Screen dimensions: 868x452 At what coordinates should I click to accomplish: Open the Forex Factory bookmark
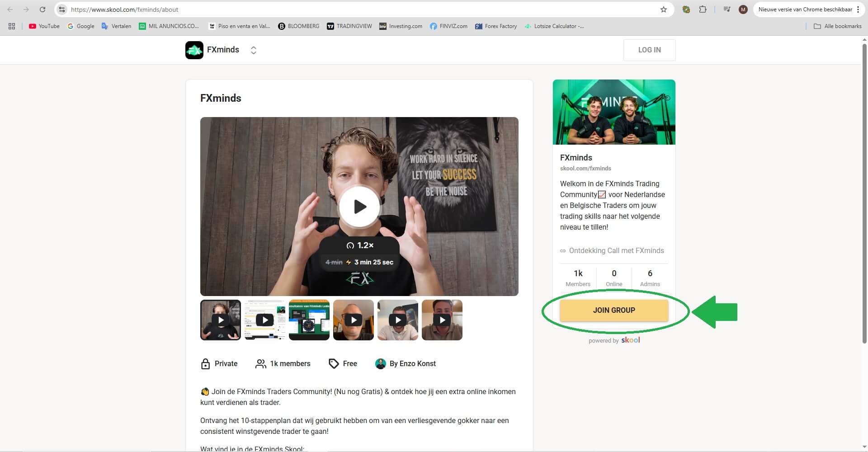click(496, 26)
